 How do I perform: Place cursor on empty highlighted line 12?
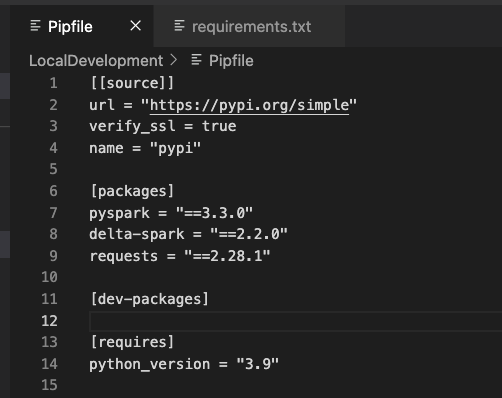click(x=295, y=321)
